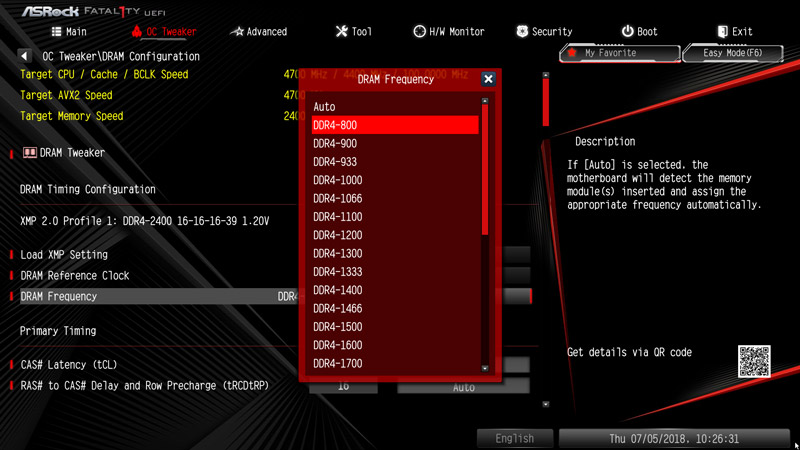Screen dimensions: 800x450
Task: Click the date and time display
Action: click(673, 438)
